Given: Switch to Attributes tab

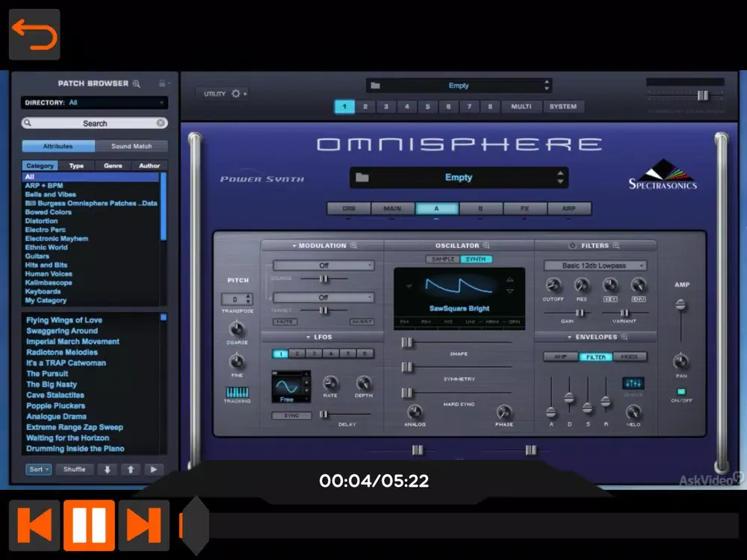Looking at the screenshot, I should point(58,146).
